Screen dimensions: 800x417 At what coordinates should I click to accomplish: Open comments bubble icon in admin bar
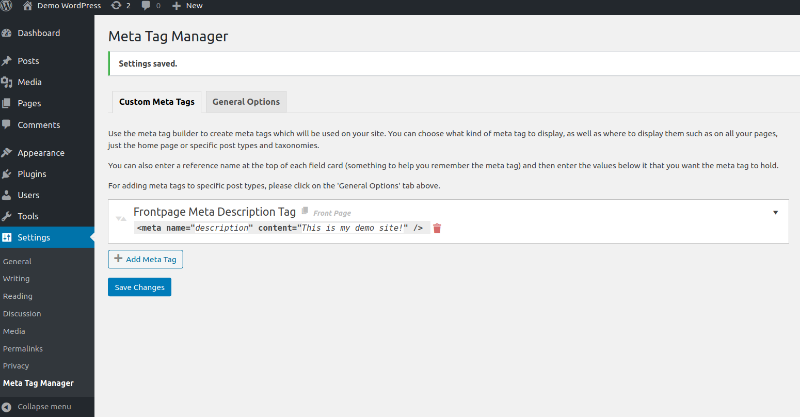pyautogui.click(x=146, y=6)
